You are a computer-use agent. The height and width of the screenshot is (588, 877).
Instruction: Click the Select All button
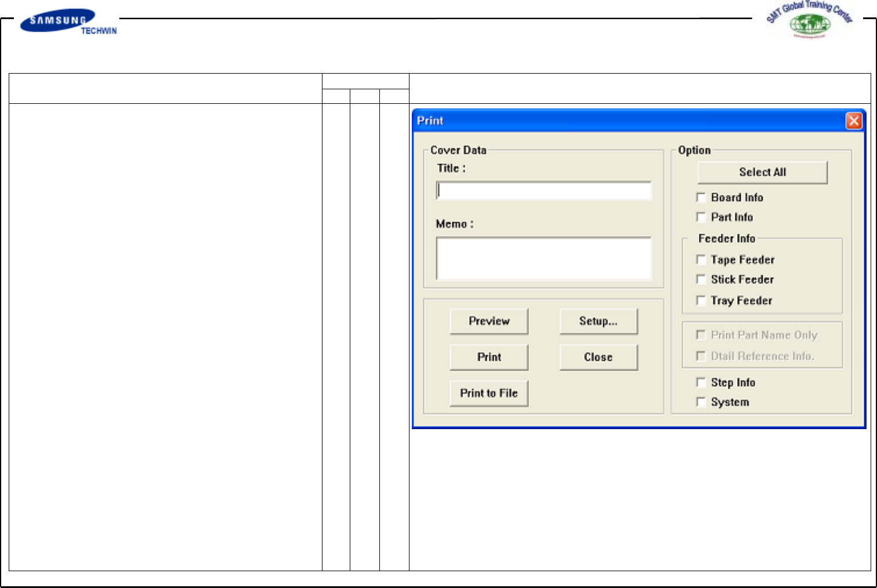coord(762,172)
